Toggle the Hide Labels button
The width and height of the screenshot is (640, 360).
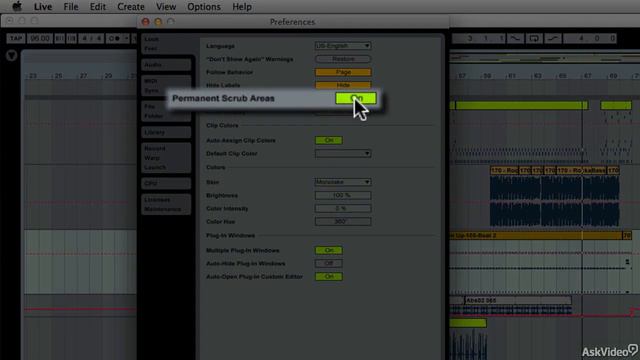(343, 85)
